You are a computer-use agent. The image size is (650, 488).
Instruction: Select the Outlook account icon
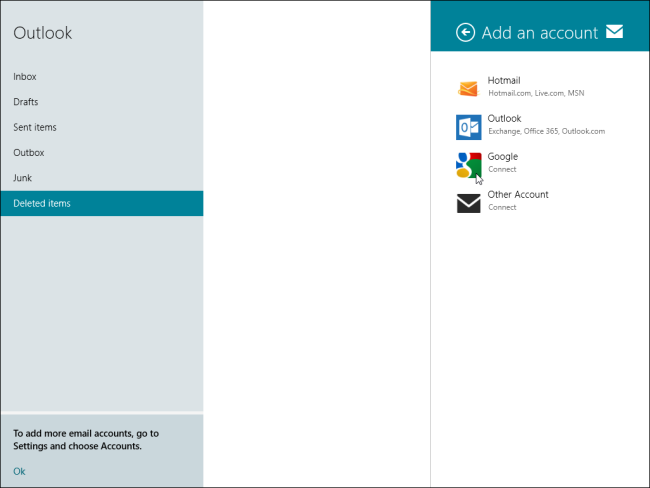click(468, 127)
